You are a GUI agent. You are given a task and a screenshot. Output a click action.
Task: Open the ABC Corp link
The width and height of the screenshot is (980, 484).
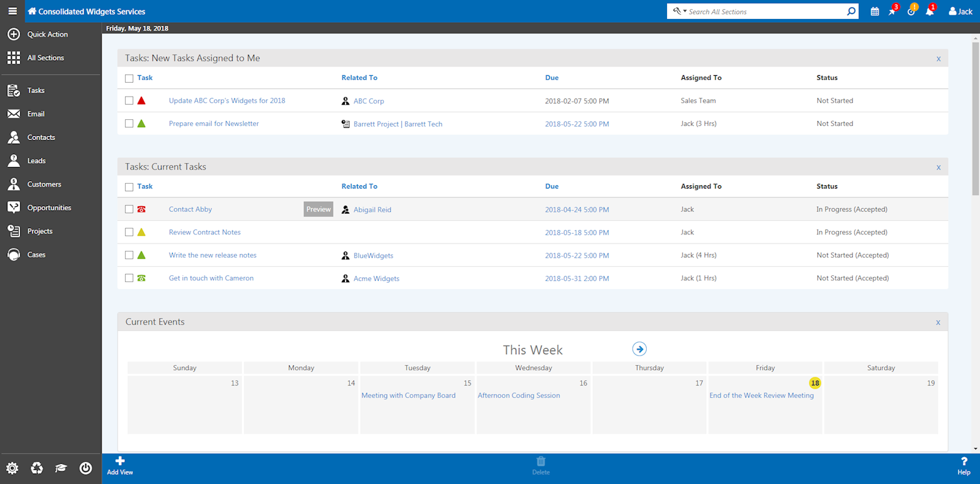pyautogui.click(x=369, y=101)
